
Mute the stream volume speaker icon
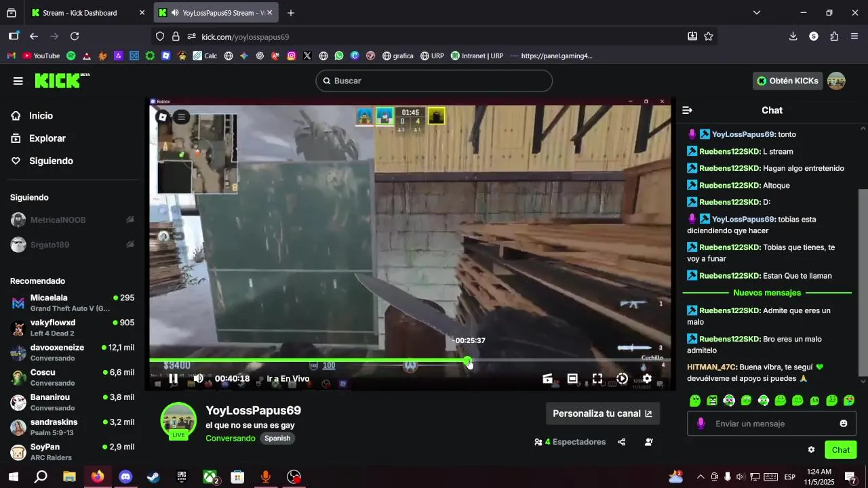tap(198, 379)
